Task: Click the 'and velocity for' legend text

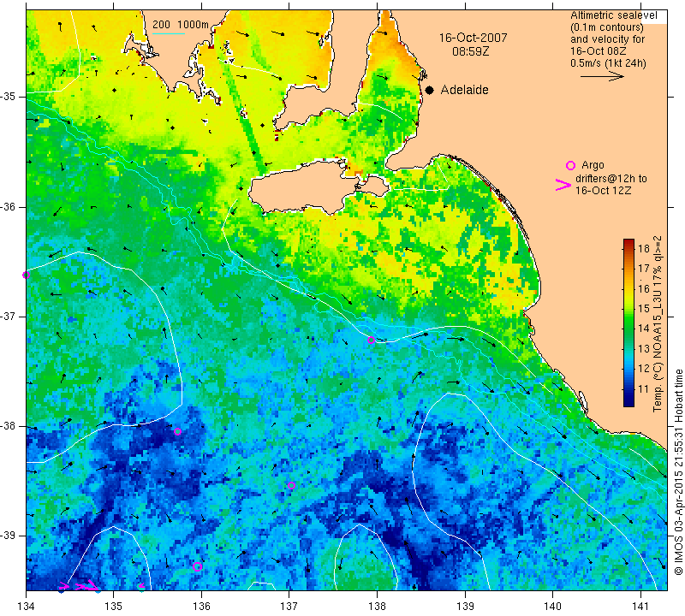Action: (607, 39)
